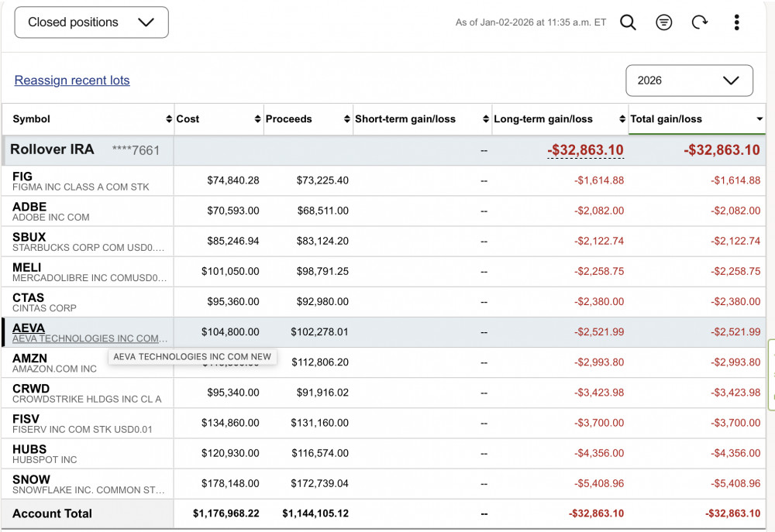Click the Reassign recent lots link
Viewport: 775px width, 532px height.
(x=72, y=81)
